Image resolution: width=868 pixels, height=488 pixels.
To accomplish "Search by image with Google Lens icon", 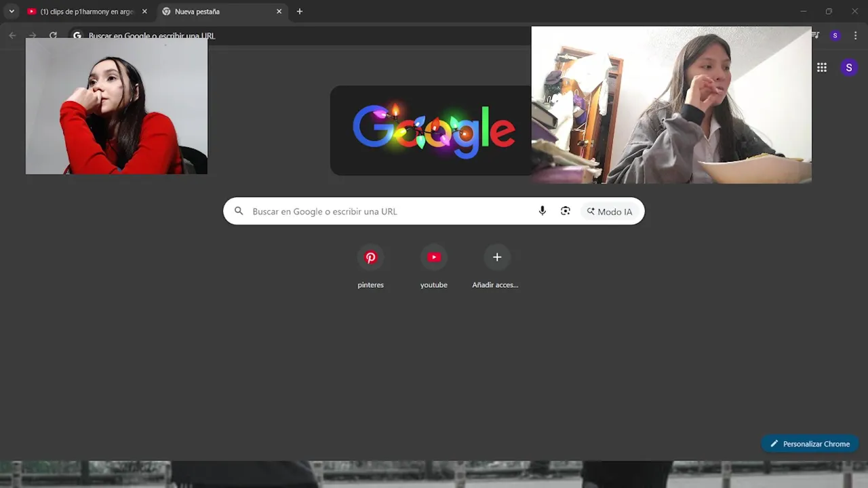I will (566, 211).
